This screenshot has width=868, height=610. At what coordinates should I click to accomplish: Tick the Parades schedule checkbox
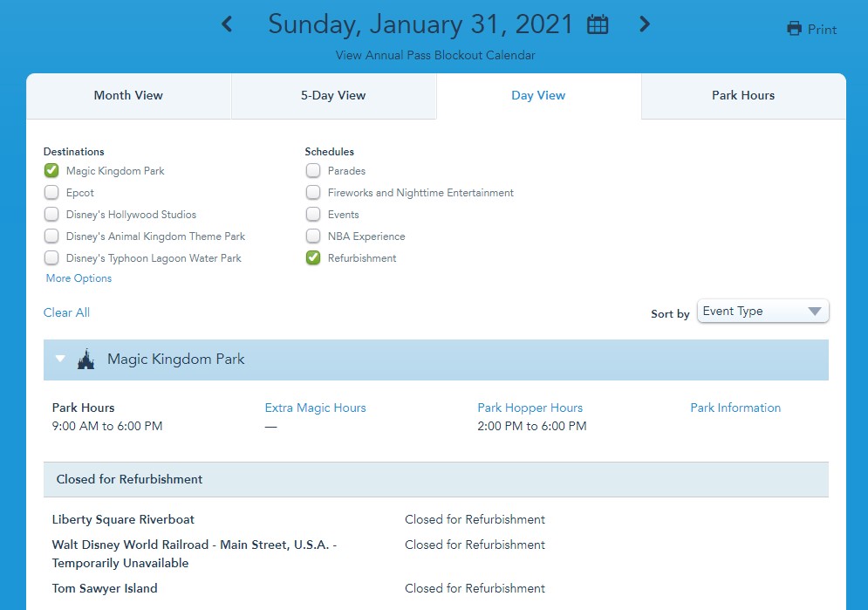pos(313,171)
